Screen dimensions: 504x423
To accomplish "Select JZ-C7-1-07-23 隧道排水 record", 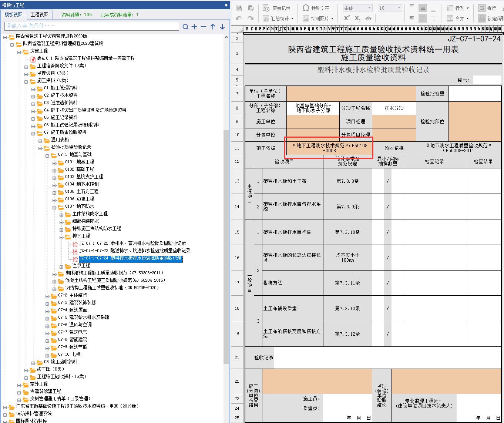I will (135, 251).
